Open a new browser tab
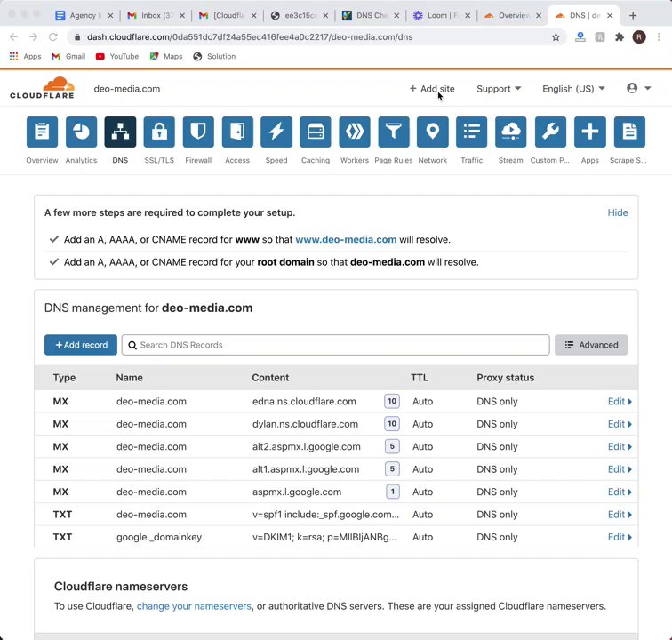 pyautogui.click(x=633, y=15)
